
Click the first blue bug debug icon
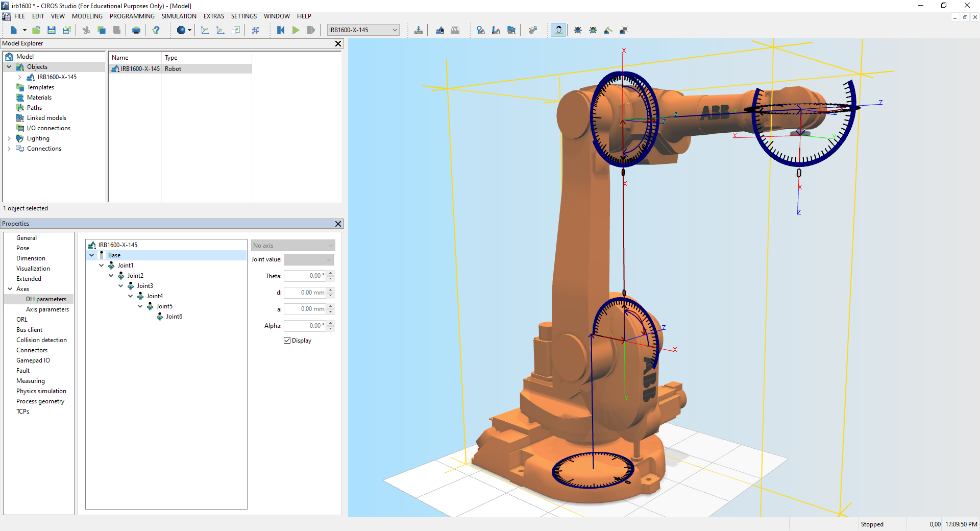[x=578, y=30]
